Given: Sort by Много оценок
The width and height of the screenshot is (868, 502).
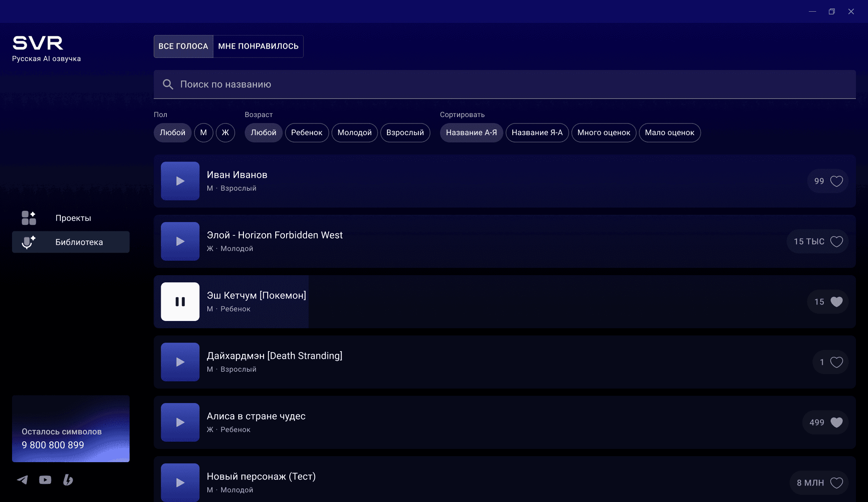Looking at the screenshot, I should [x=604, y=133].
